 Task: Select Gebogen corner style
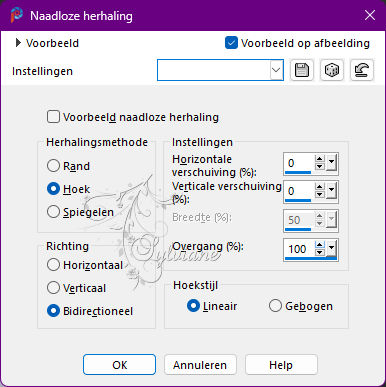coord(275,306)
